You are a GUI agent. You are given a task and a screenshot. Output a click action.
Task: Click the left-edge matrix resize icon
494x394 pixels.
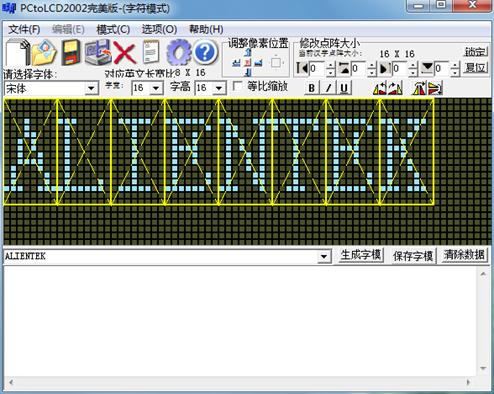point(302,68)
